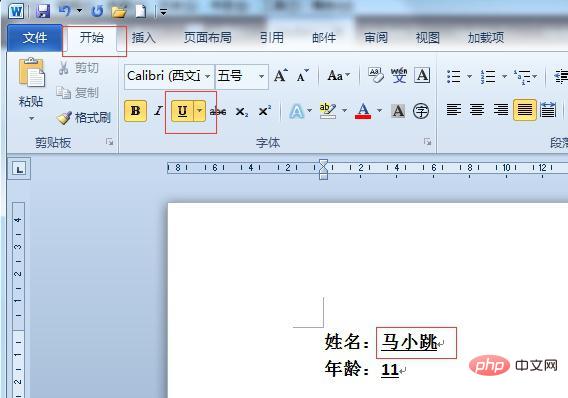This screenshot has width=568, height=398.
Task: Click the indent marker on horizontal ruler
Action: tap(323, 169)
